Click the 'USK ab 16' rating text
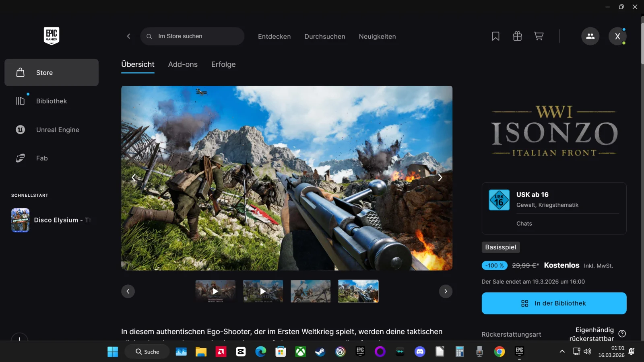This screenshot has height=362, width=644. click(x=533, y=195)
